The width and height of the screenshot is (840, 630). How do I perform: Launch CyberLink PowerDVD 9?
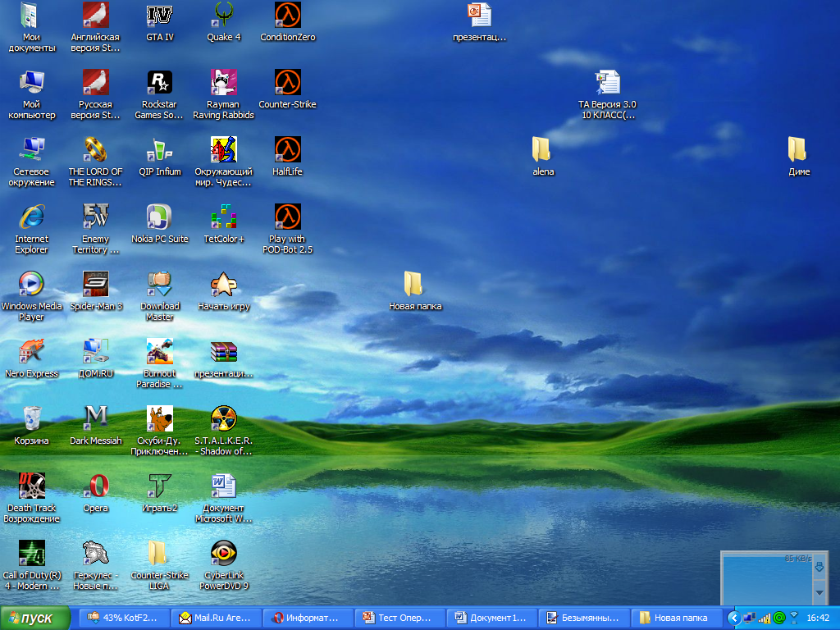[224, 565]
